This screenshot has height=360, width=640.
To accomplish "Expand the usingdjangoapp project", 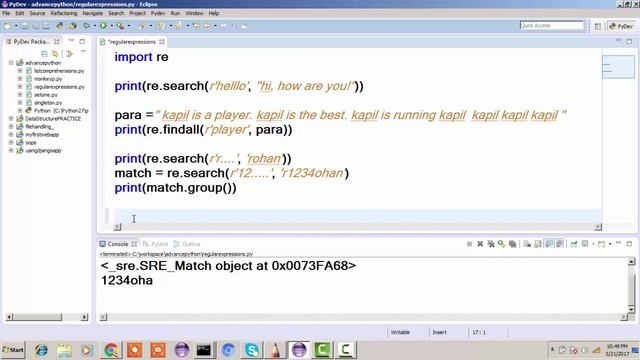I will [x=11, y=150].
